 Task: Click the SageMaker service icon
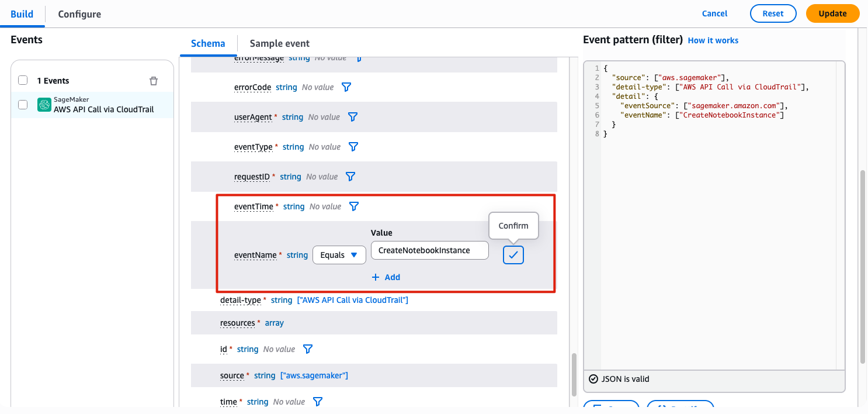point(44,105)
